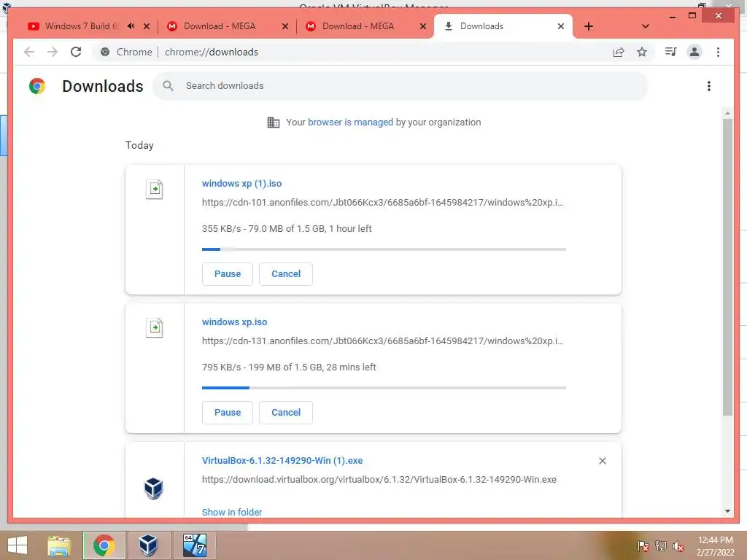The width and height of the screenshot is (747, 560).
Task: Open the Windows Start button
Action: (18, 545)
